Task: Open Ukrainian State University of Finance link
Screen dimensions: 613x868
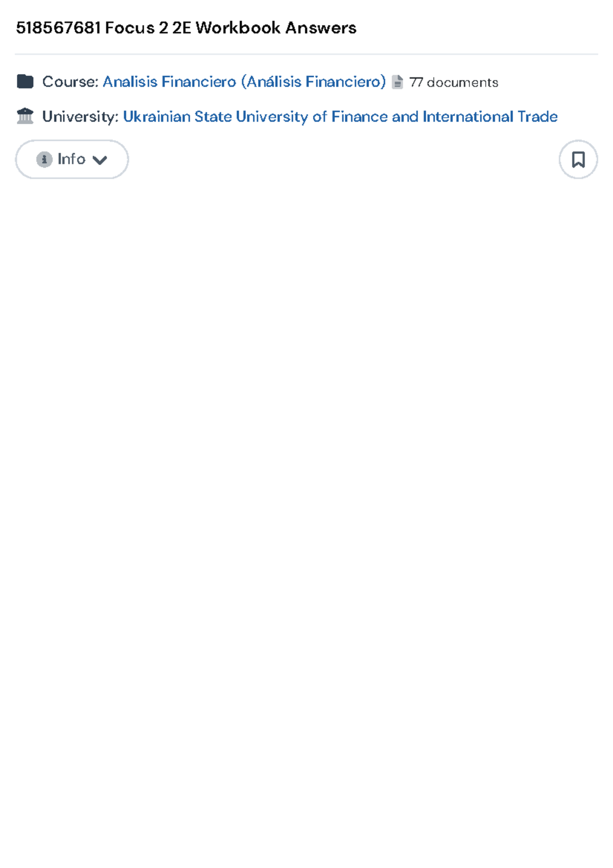Action: point(340,117)
